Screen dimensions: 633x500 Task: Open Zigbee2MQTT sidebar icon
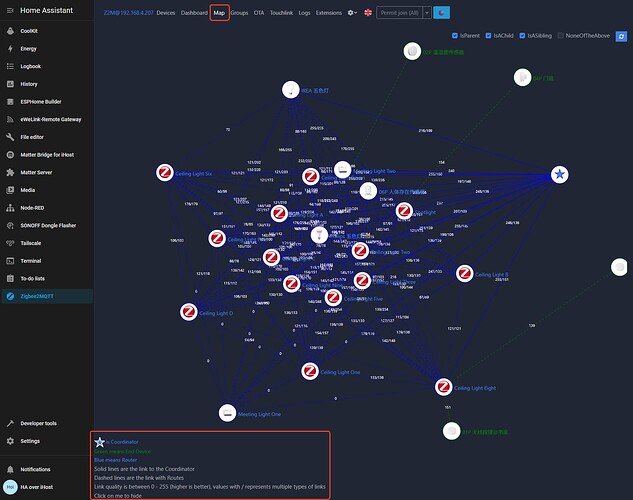tap(10, 296)
